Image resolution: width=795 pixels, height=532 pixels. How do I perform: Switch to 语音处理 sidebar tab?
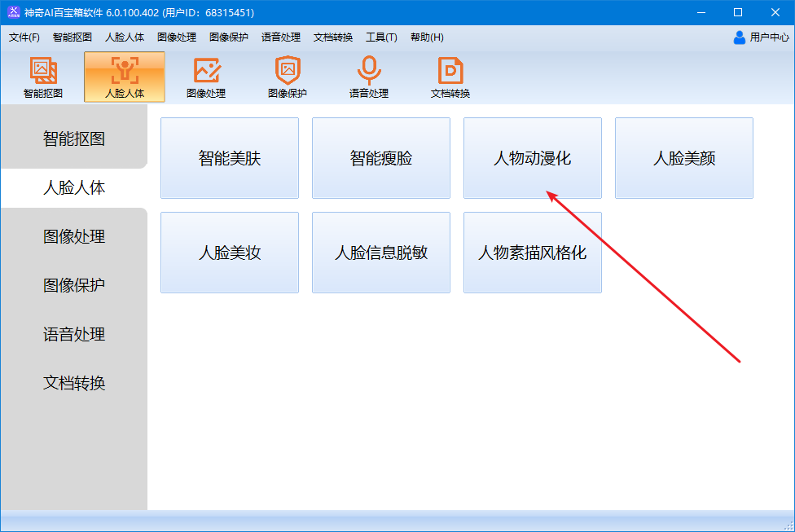74,334
